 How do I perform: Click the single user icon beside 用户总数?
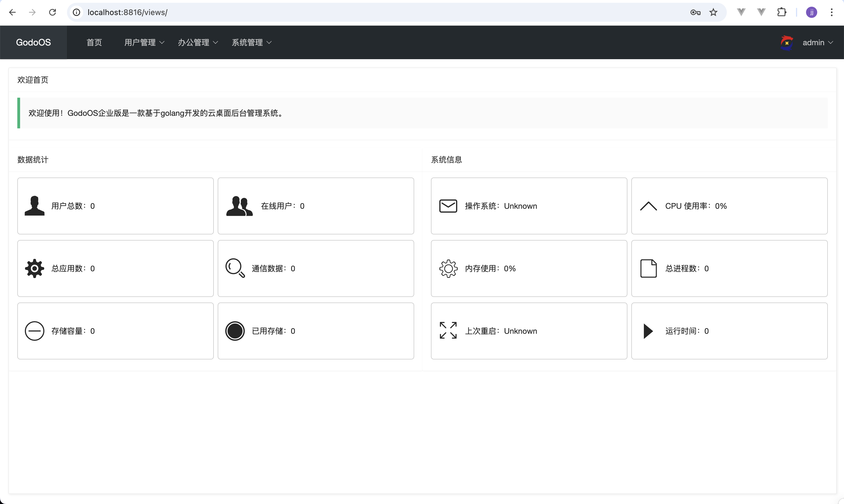[34, 206]
